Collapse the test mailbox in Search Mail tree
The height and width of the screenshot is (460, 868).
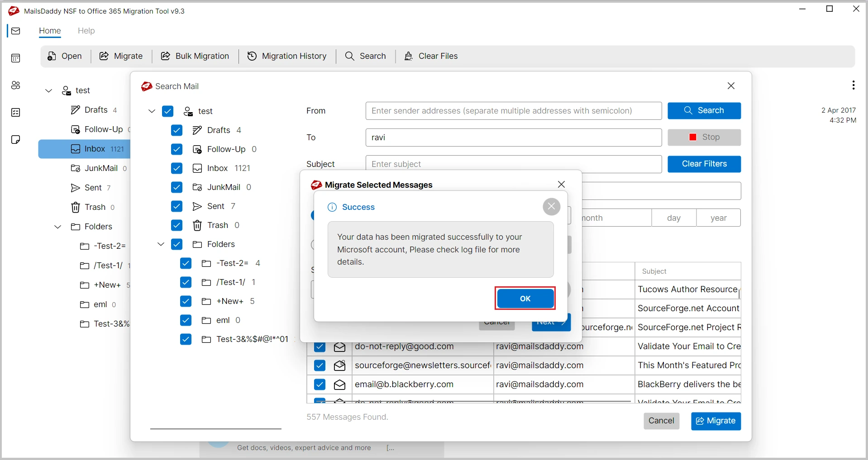point(152,111)
